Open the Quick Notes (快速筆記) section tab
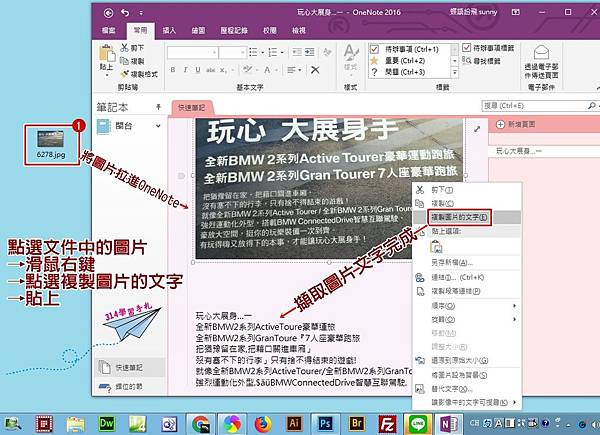This screenshot has width=600, height=435. [191, 108]
